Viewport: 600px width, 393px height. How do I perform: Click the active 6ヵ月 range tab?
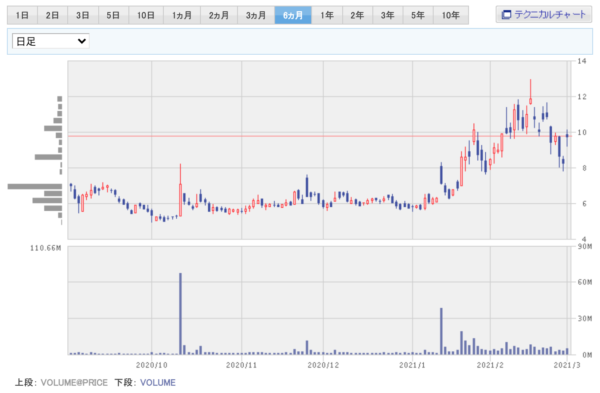click(293, 15)
